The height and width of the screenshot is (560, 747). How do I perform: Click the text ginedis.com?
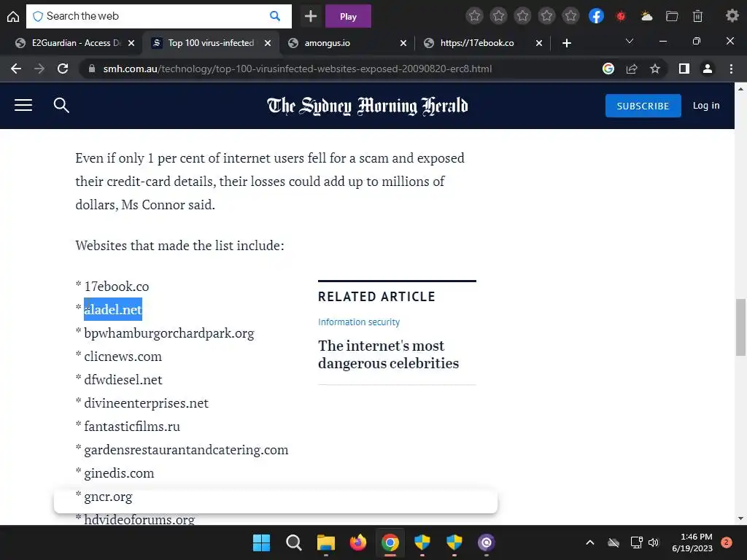[x=119, y=472]
